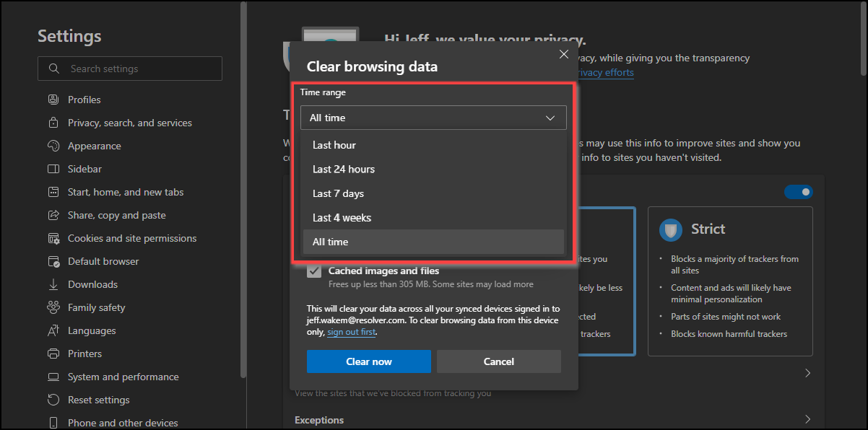Image resolution: width=868 pixels, height=430 pixels.
Task: Click the Family safety icon
Action: point(53,307)
